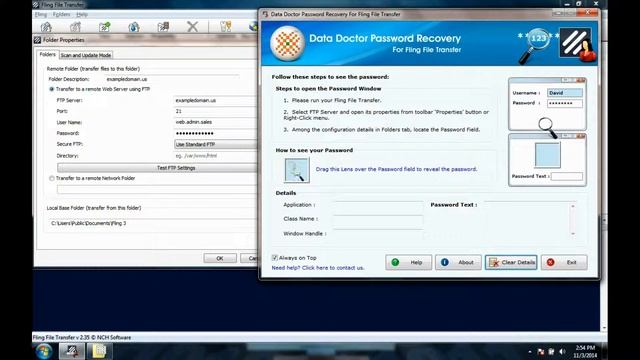This screenshot has height=360, width=640.
Task: Click the text 'Please run your Fling File Transfer'
Action: (337, 100)
